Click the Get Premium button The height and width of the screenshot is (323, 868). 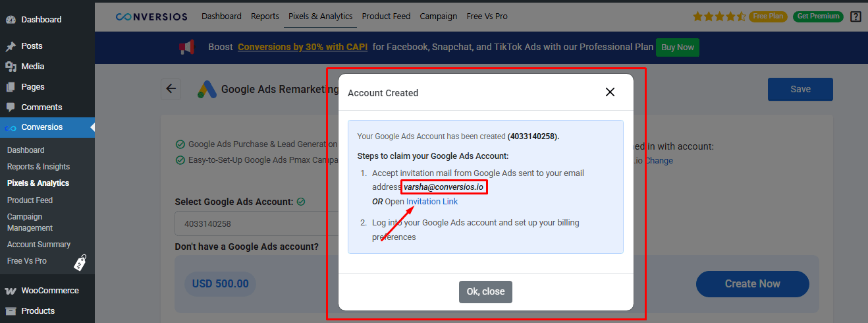coord(817,16)
